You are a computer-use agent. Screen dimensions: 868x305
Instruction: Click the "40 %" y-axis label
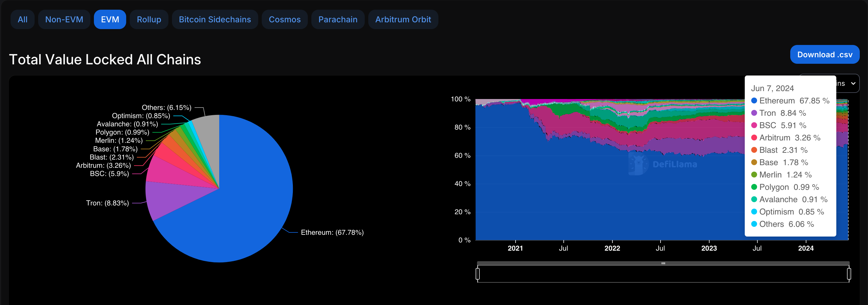[x=462, y=184]
